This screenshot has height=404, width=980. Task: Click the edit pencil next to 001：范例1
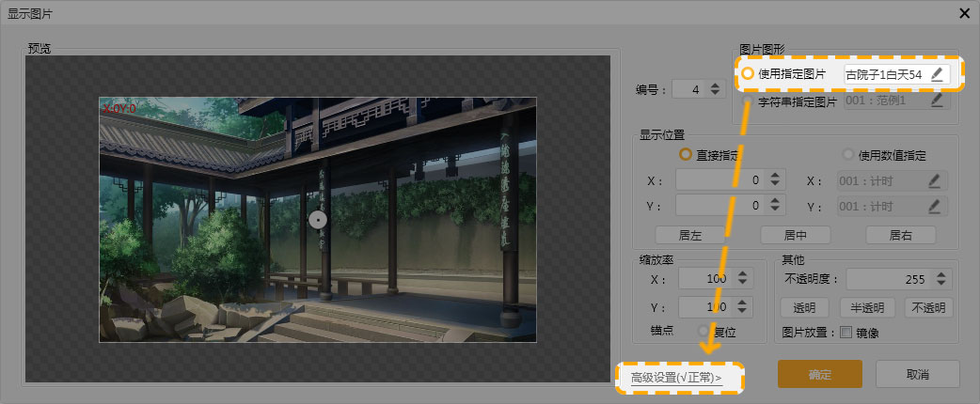(x=936, y=100)
